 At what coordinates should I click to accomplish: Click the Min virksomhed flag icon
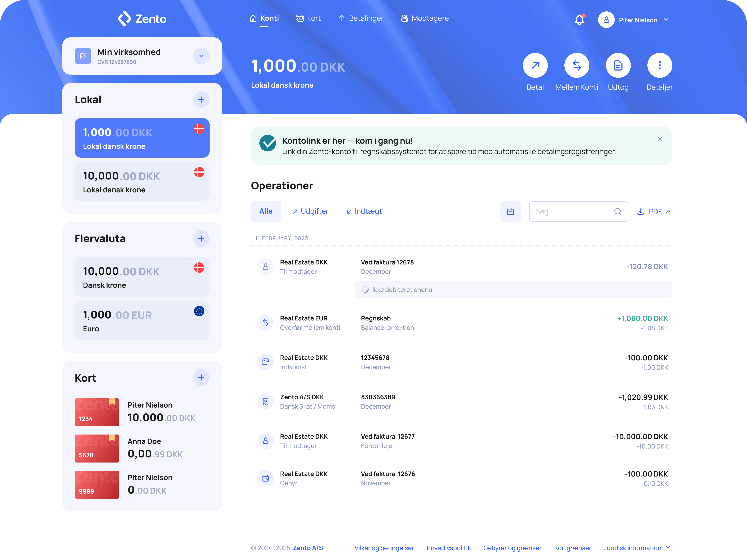pos(83,56)
